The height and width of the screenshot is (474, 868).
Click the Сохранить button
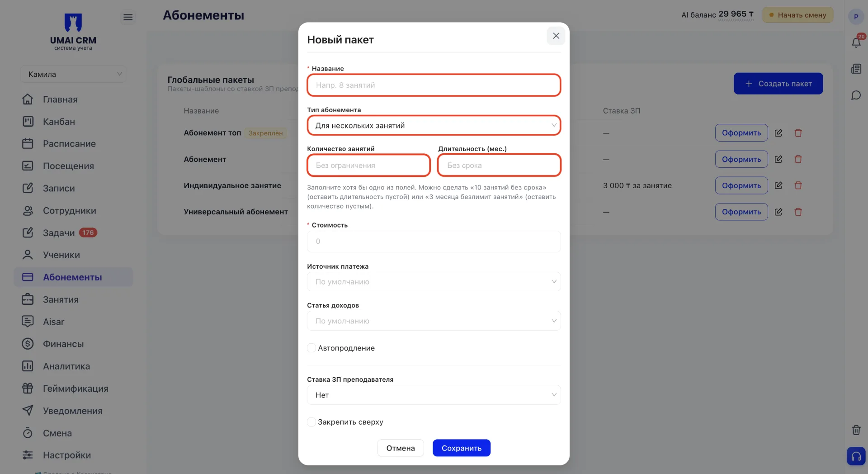462,448
